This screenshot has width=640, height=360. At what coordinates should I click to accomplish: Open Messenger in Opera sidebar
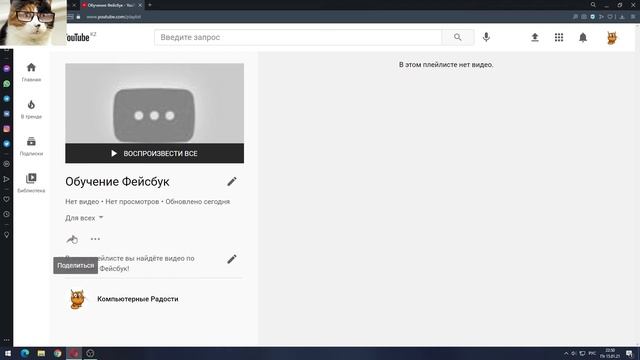click(x=7, y=69)
